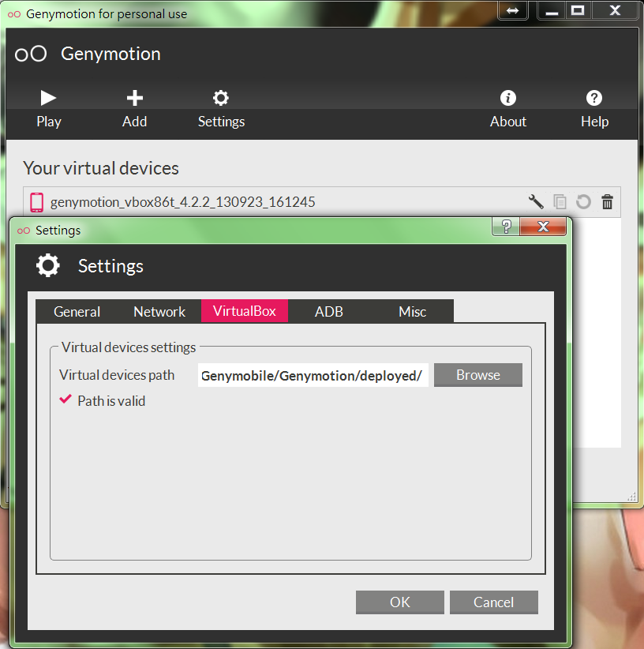The image size is (644, 649).
Task: Select the VirtualBox tab
Action: (x=245, y=311)
